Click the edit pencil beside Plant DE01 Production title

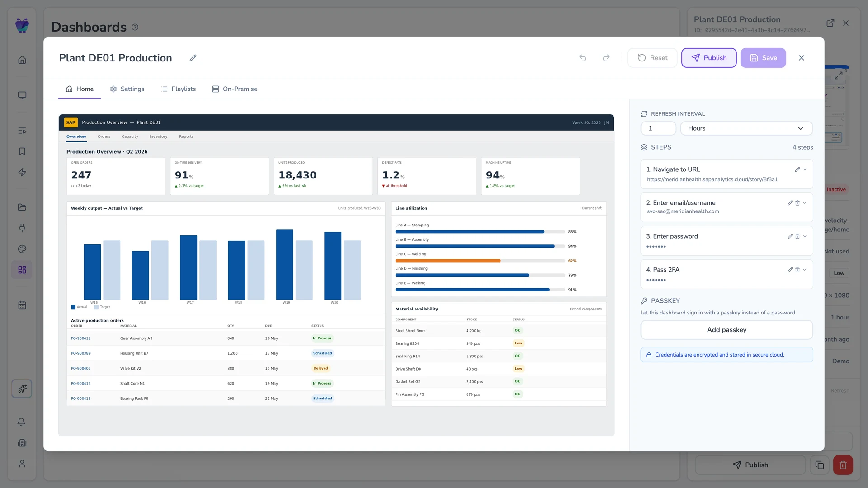click(x=193, y=58)
